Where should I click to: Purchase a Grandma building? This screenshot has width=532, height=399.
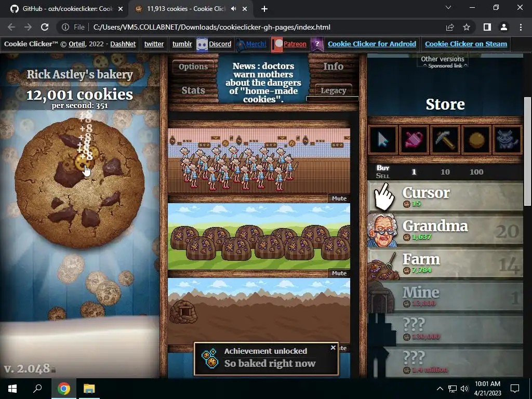coord(445,230)
